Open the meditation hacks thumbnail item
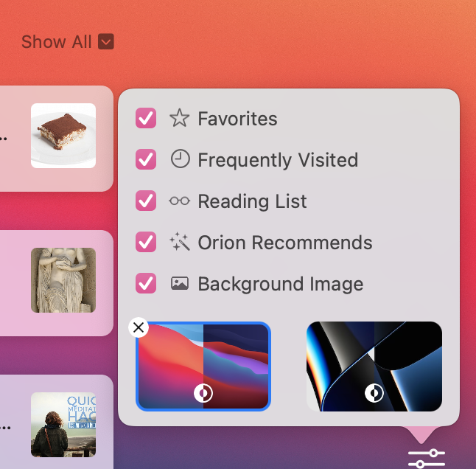Image resolution: width=476 pixels, height=469 pixels. (63, 425)
